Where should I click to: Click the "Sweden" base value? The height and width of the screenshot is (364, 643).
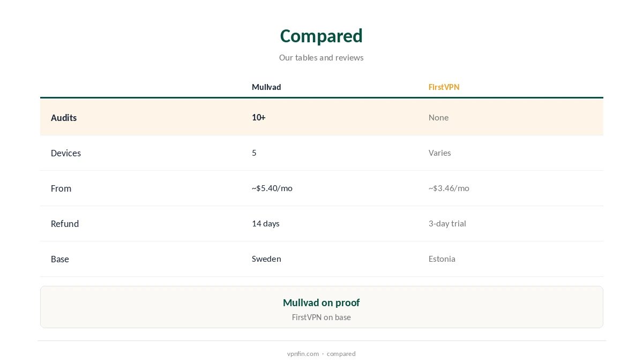[266, 259]
